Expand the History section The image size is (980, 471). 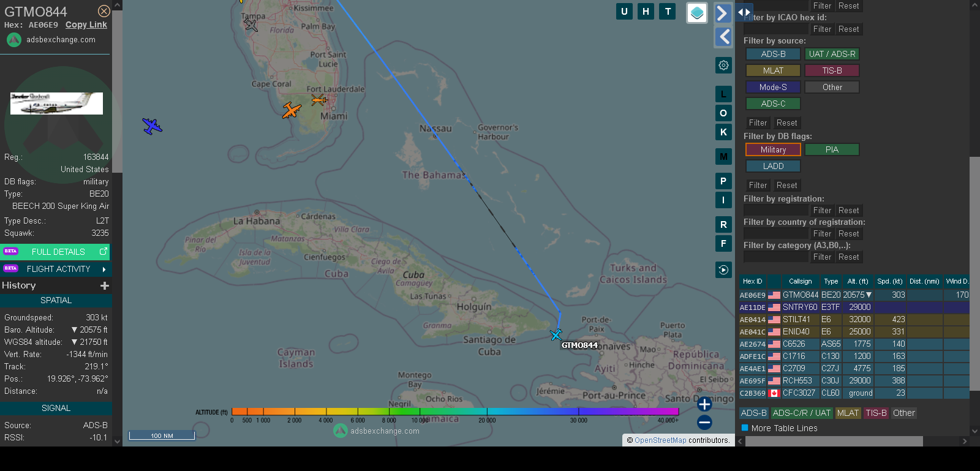(105, 285)
